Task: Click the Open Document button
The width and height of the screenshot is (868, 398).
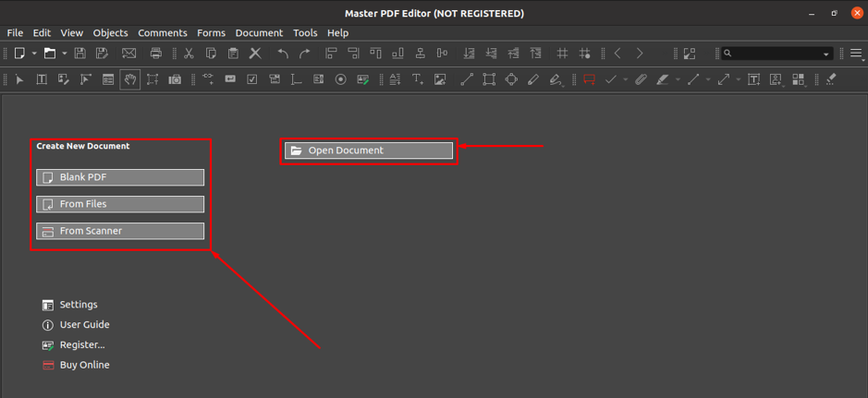Action: click(369, 151)
